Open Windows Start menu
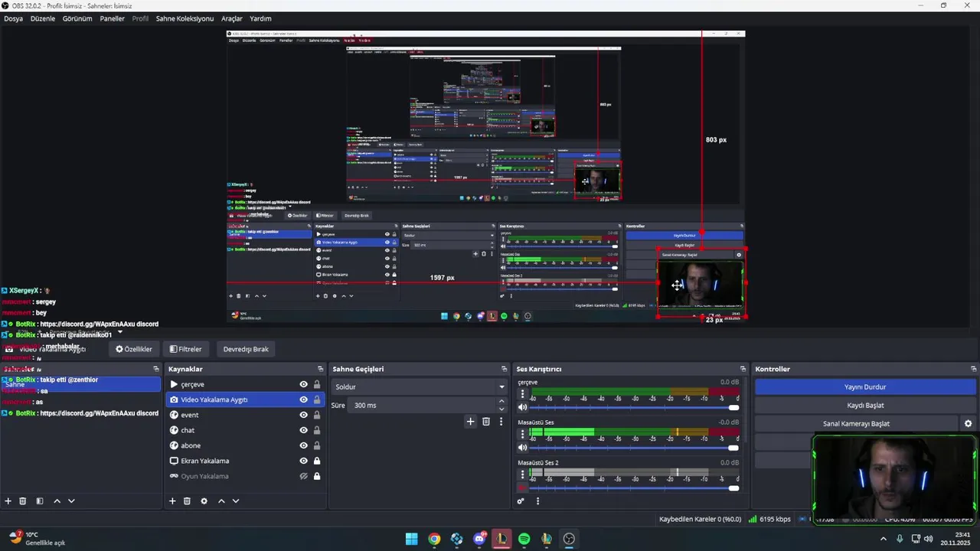This screenshot has height=551, width=980. point(411,539)
